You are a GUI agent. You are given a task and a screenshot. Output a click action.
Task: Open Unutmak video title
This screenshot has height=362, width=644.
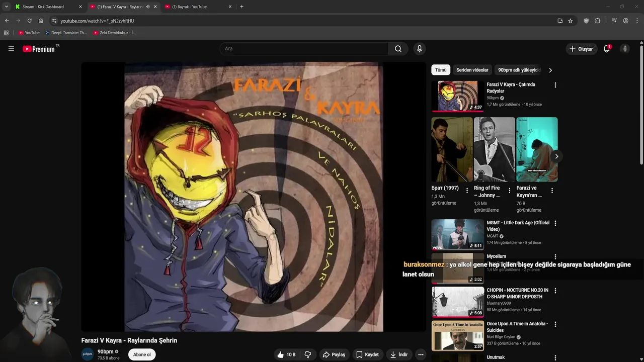point(496,357)
